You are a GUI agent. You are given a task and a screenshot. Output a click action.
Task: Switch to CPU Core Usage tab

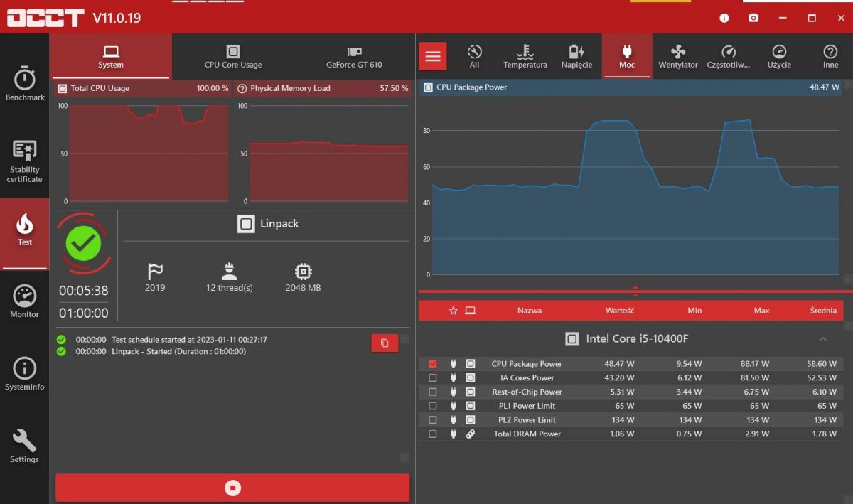[233, 56]
